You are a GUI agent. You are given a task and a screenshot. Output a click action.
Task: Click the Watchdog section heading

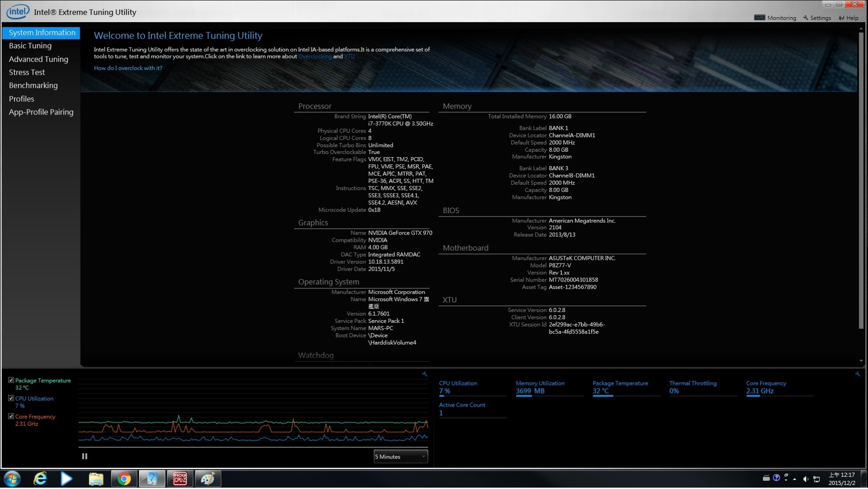pos(316,356)
